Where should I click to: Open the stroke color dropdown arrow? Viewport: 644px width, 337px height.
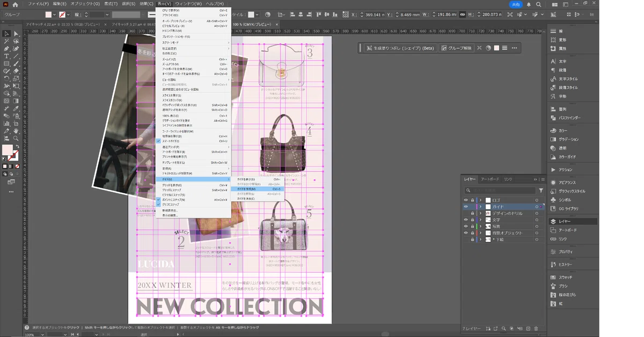point(69,14)
